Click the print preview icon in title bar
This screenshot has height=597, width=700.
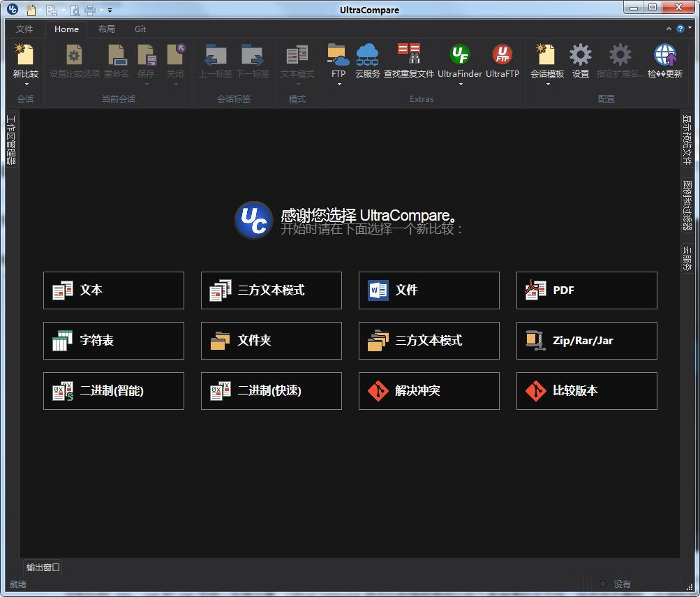pos(75,9)
